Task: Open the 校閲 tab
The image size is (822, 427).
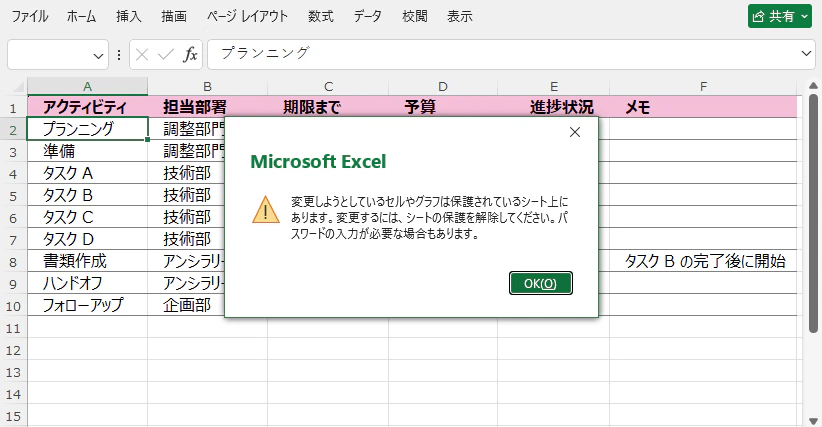Action: coord(414,16)
